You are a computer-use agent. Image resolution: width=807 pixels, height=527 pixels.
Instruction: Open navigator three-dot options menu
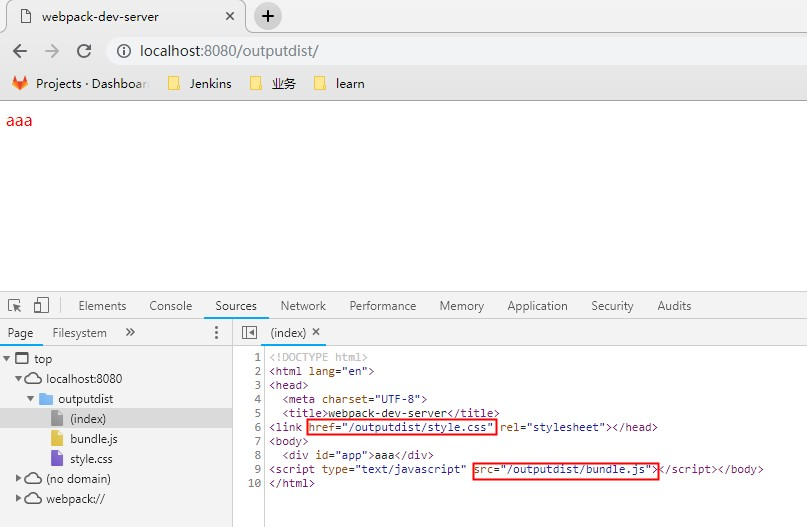click(x=216, y=332)
